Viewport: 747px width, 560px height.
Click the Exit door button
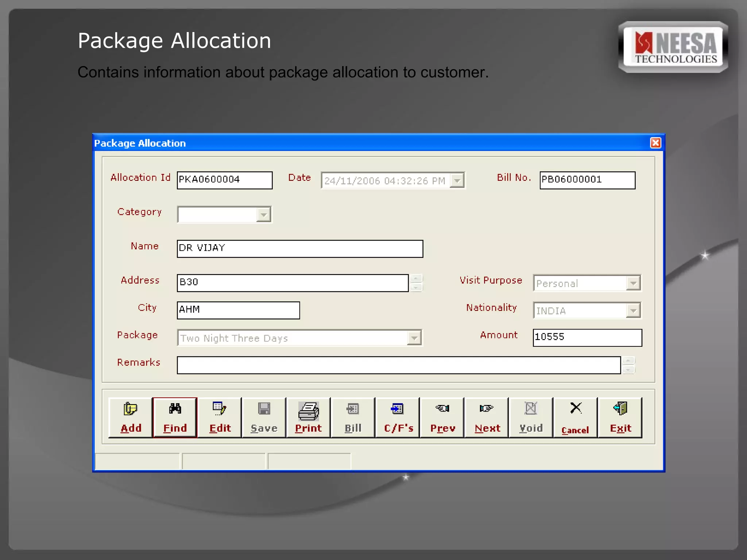tap(620, 417)
